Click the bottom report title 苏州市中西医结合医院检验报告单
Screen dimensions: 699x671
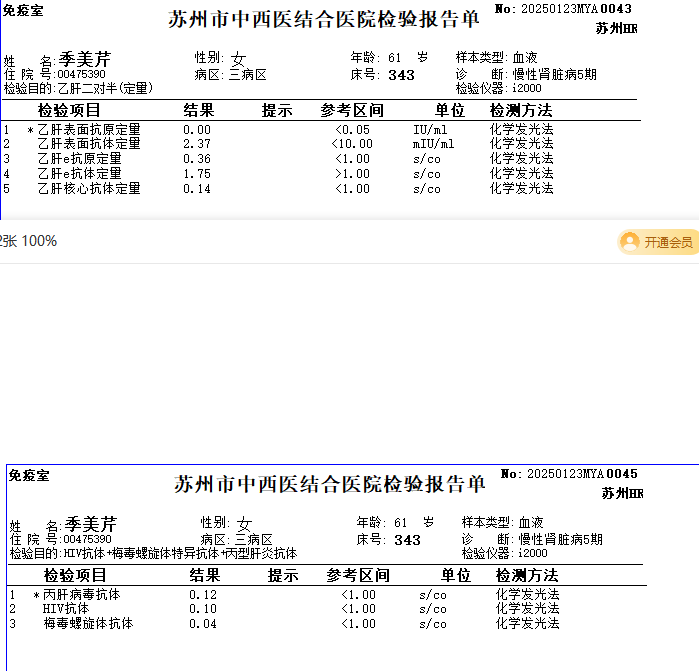[x=329, y=485]
